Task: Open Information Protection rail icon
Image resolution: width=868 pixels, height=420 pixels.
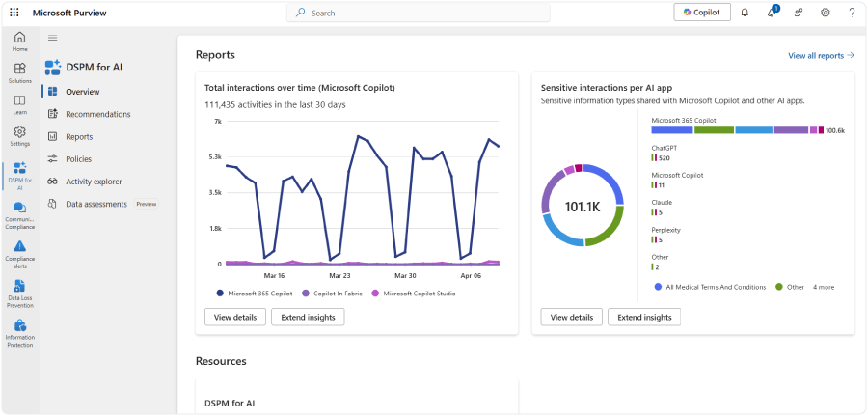Action: 20,333
